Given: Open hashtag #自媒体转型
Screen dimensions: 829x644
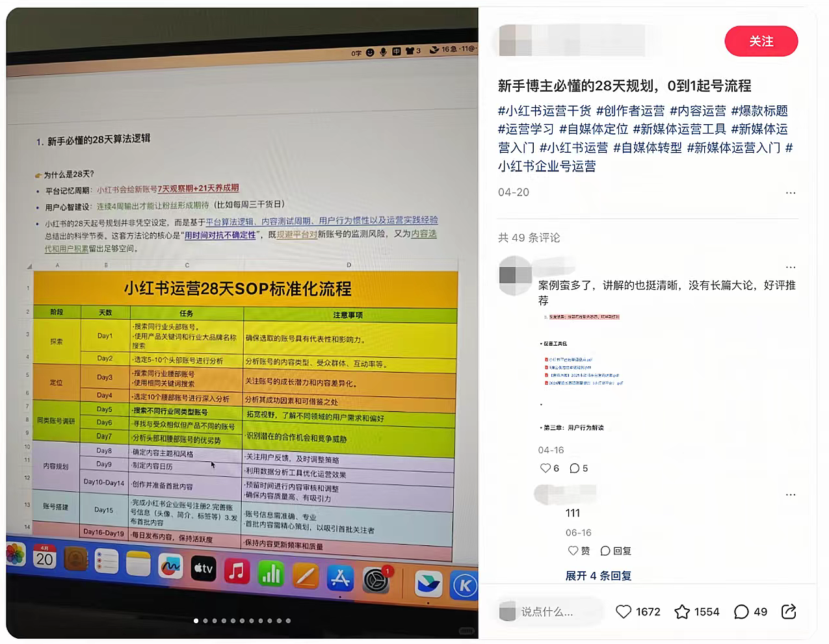Looking at the screenshot, I should (x=648, y=148).
